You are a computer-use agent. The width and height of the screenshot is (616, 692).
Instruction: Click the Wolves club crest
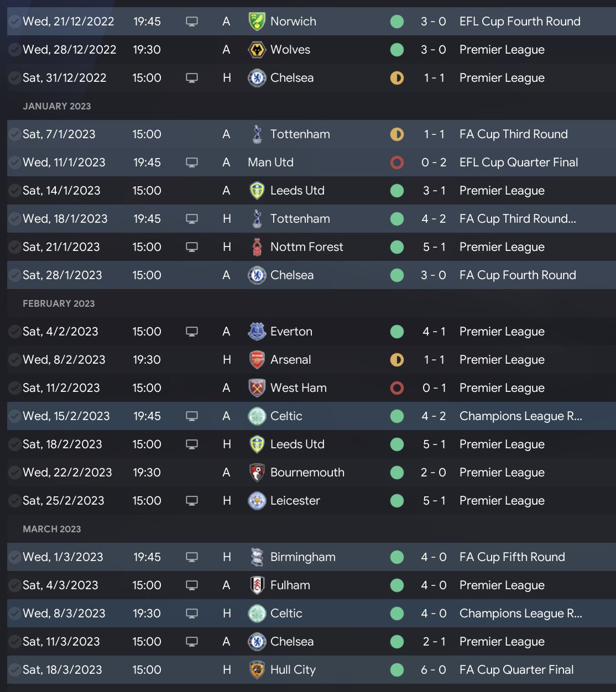click(257, 50)
